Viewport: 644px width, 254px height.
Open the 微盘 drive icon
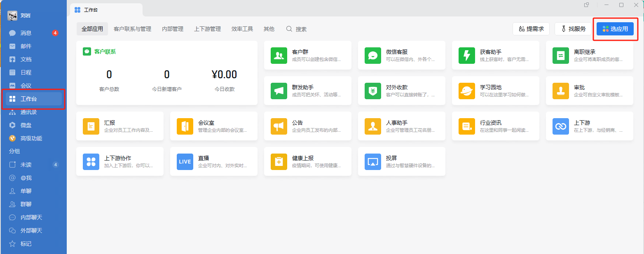pos(12,125)
